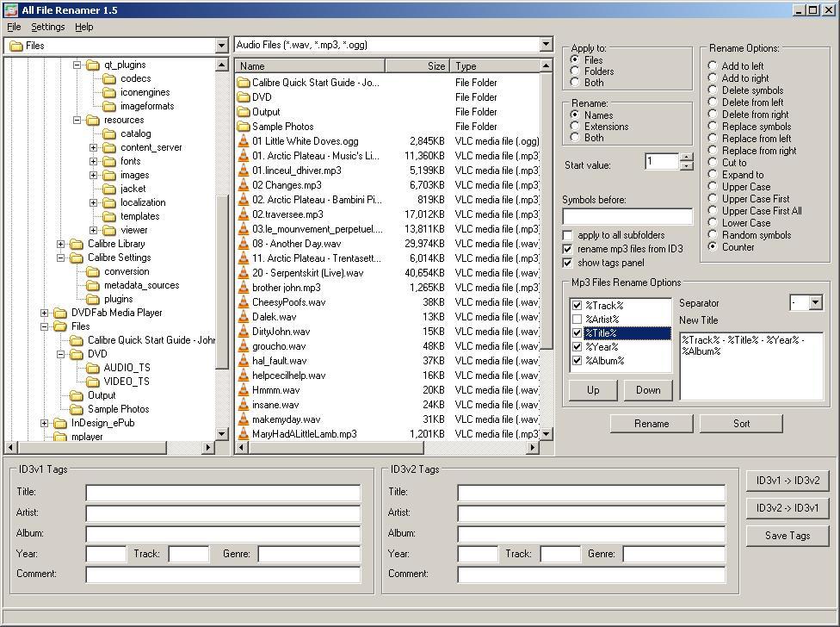Click the VLC icon next to CheesyPoofs.wav

244,302
